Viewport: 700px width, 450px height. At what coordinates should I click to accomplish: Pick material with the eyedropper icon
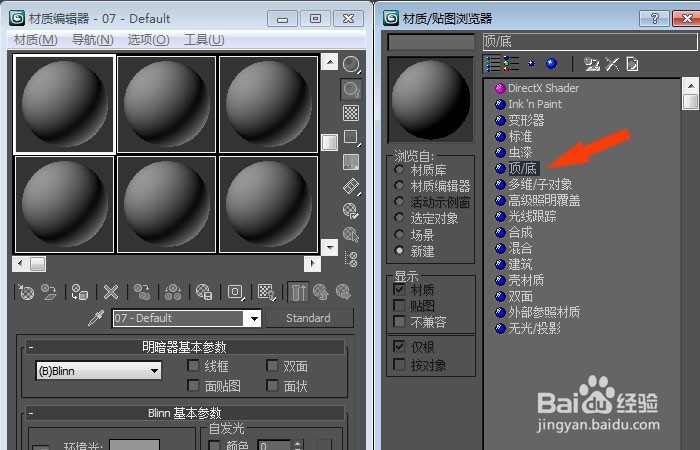pos(96,318)
